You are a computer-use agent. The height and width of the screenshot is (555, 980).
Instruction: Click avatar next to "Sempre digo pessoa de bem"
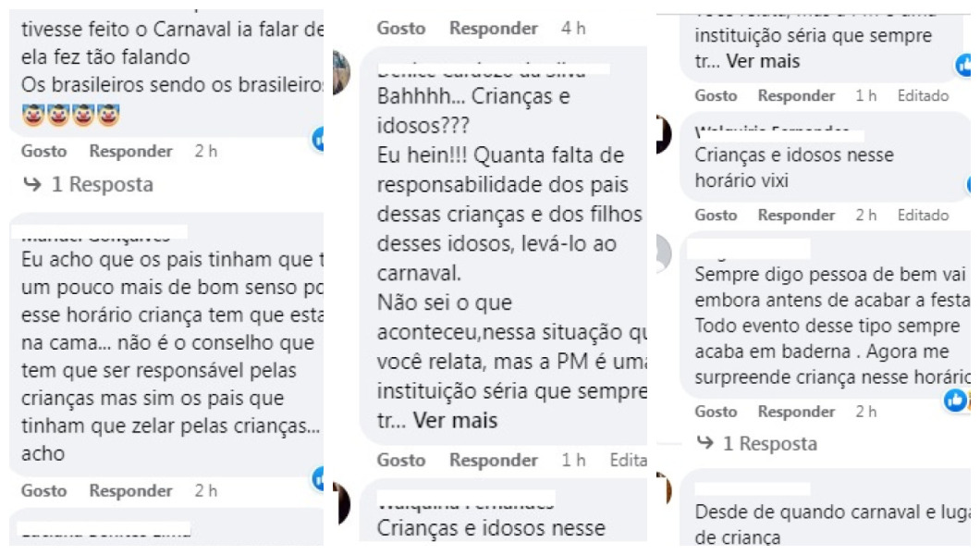point(660,252)
